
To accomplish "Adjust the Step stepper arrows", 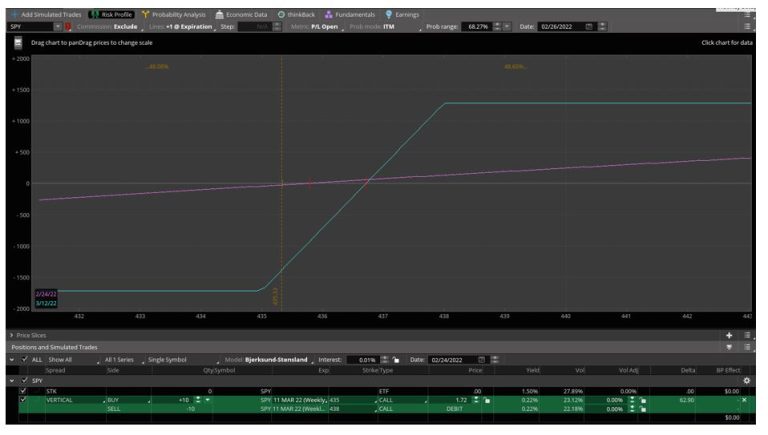I will pos(277,26).
